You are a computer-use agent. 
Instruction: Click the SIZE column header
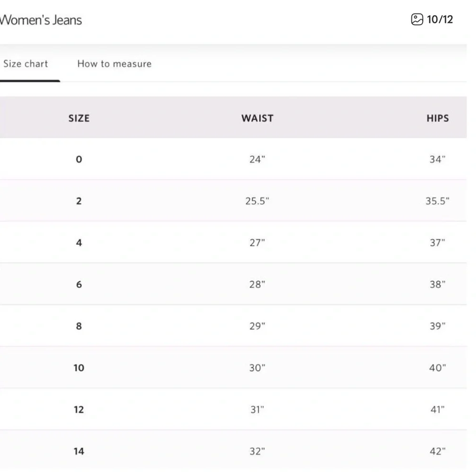click(79, 118)
